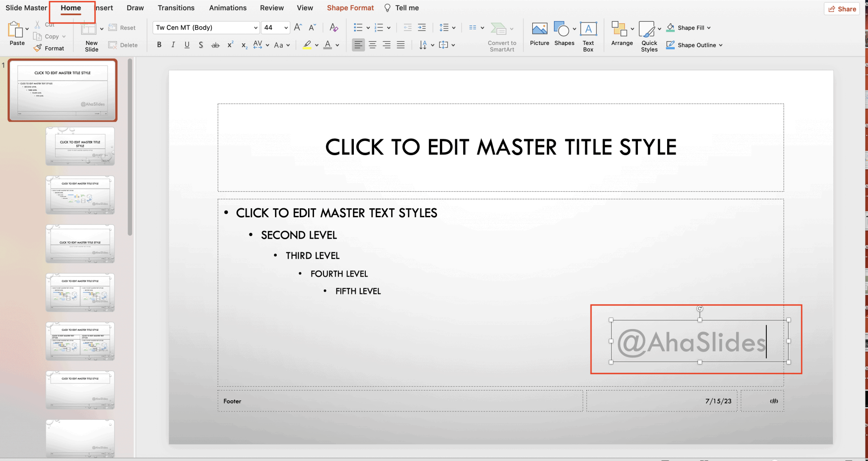Viewport: 868px width, 461px height.
Task: Apply strikethrough to selected text
Action: click(x=215, y=45)
